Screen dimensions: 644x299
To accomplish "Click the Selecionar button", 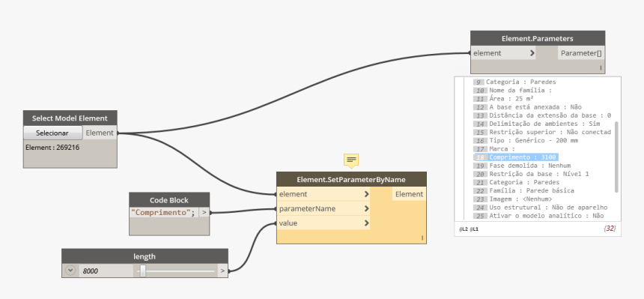I will point(52,133).
